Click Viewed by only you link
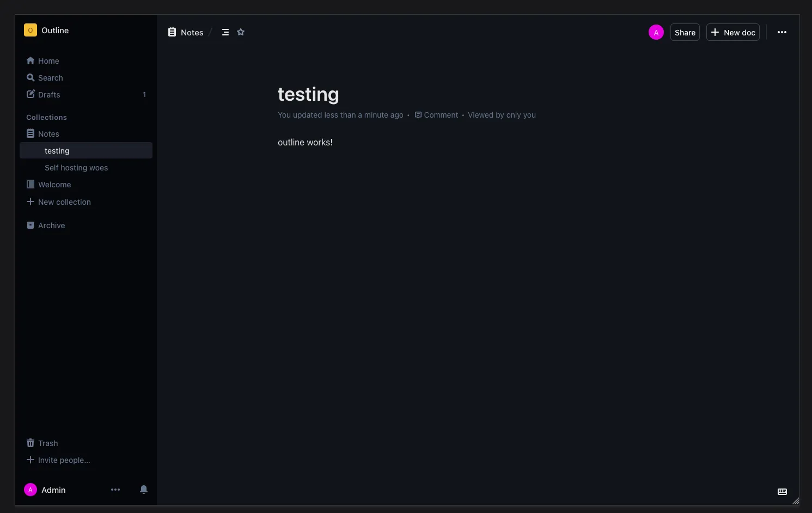 coord(502,115)
